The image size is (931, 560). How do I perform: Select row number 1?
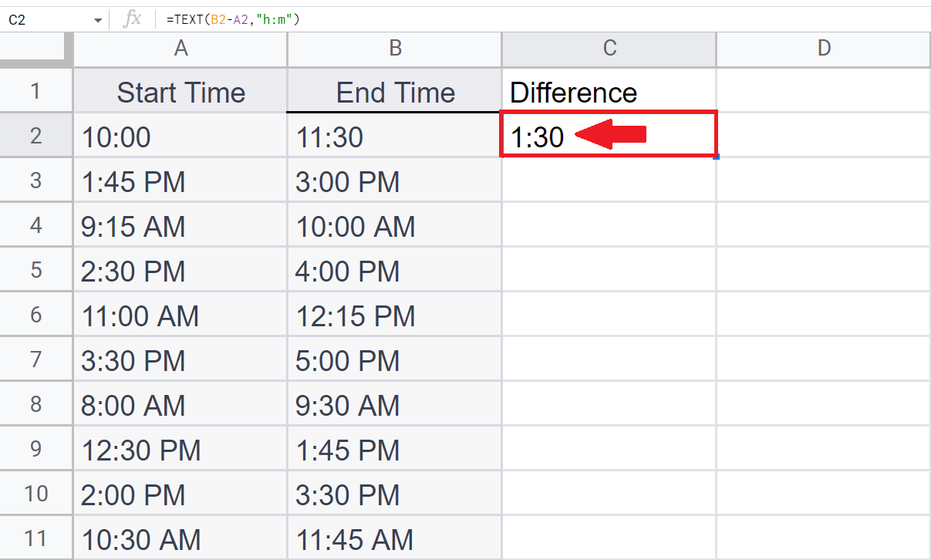[36, 91]
